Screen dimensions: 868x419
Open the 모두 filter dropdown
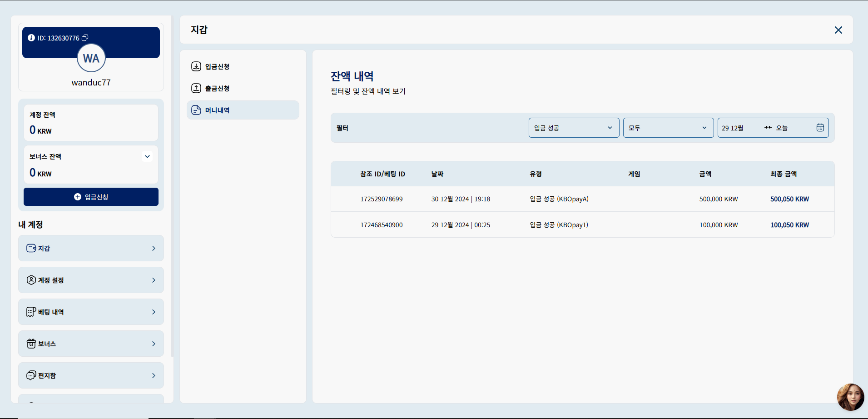(669, 128)
